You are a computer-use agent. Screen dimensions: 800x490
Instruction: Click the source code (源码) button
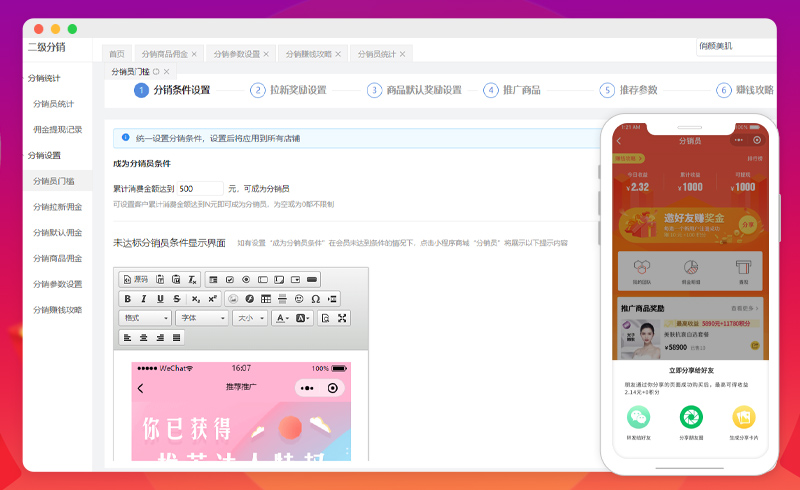pyautogui.click(x=135, y=278)
